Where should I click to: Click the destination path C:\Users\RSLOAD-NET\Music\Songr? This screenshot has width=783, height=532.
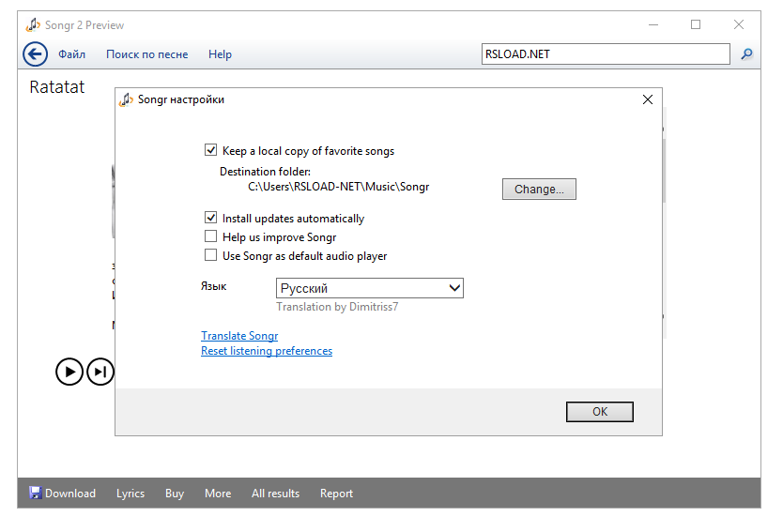coord(339,187)
